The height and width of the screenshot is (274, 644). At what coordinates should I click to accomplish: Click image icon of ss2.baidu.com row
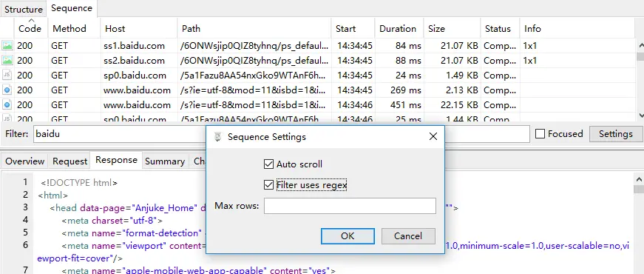[7, 61]
